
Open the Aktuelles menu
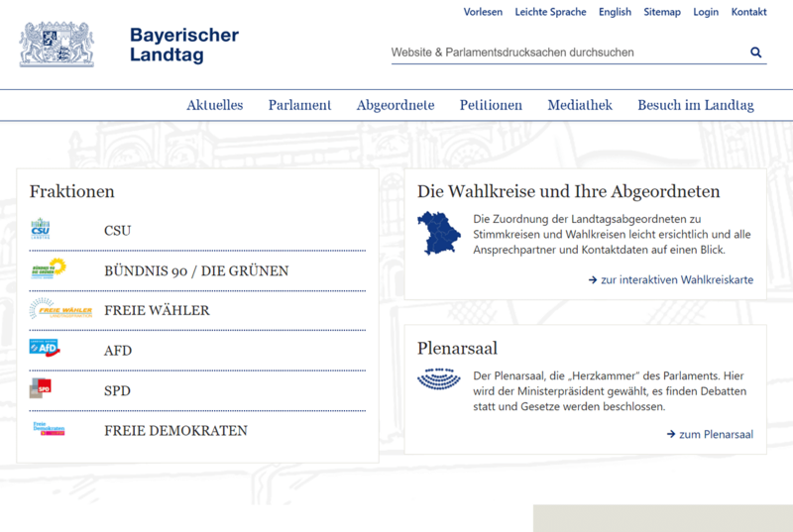pyautogui.click(x=214, y=105)
